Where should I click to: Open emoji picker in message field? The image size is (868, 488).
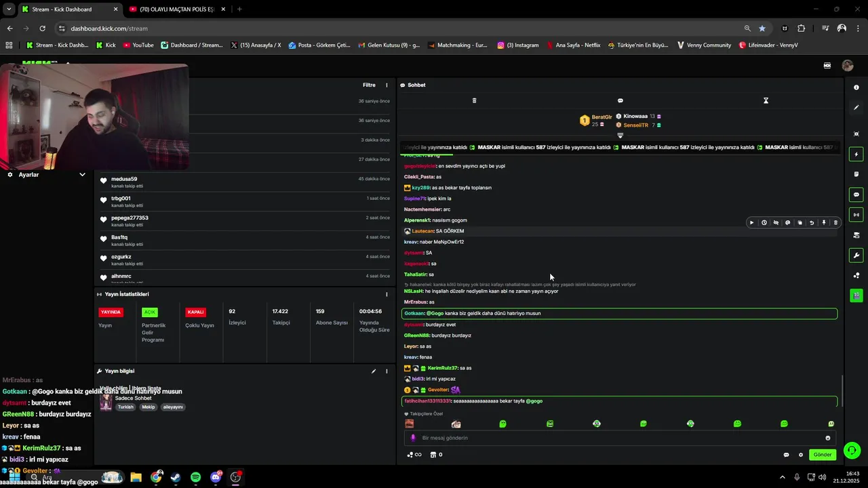pyautogui.click(x=827, y=438)
